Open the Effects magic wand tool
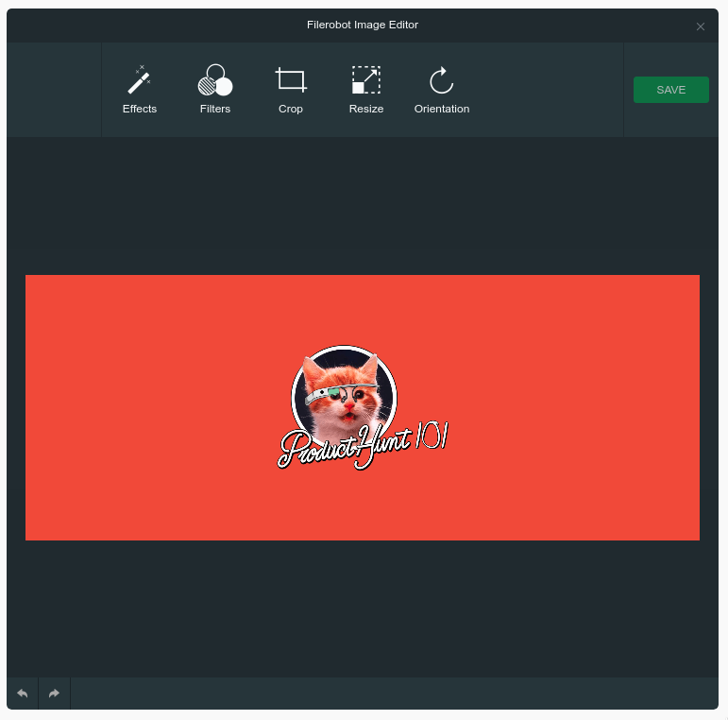Screen dimensions: 728x720 click(x=140, y=90)
